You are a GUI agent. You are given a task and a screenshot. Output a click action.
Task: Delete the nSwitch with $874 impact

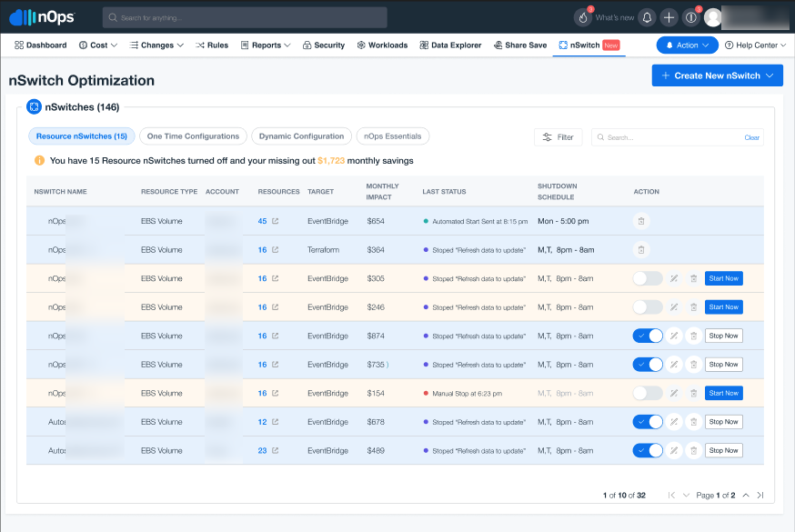[x=694, y=336]
